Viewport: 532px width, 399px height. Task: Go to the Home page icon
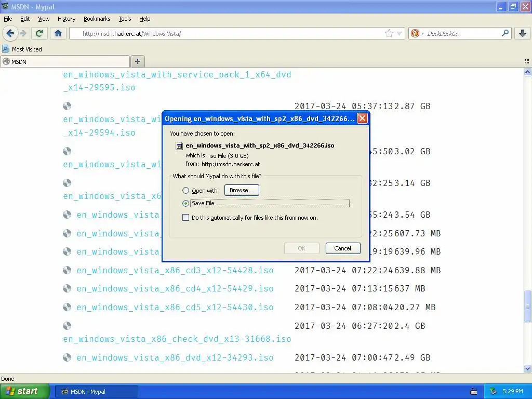pos(58,33)
